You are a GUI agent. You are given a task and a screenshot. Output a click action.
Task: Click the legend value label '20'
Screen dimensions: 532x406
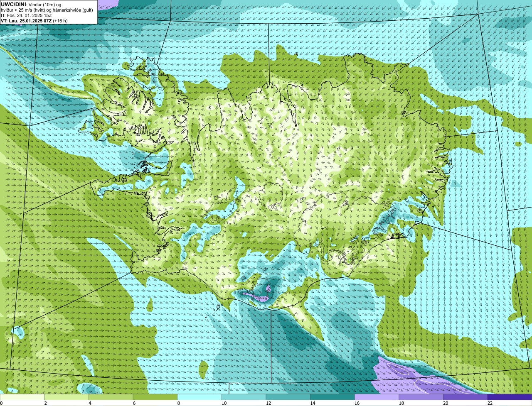point(446,403)
